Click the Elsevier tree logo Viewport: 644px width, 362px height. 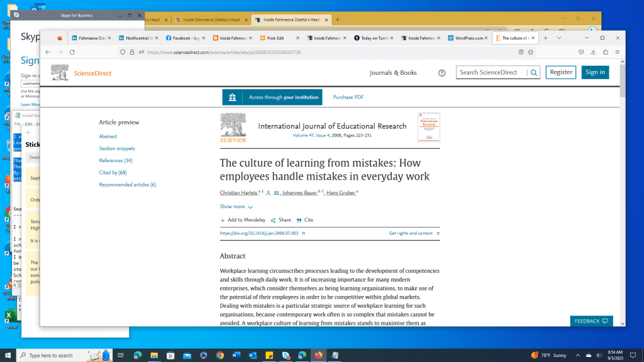coord(233,127)
